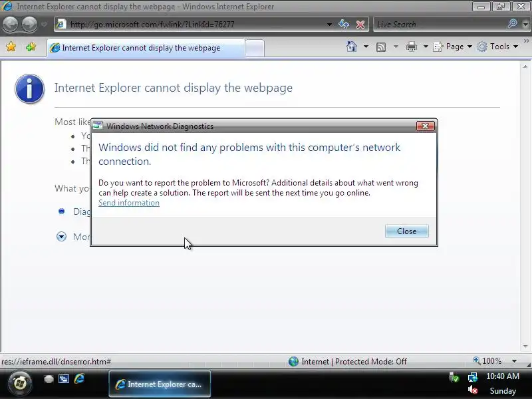Go to the Home page icon
Image resolution: width=532 pixels, height=399 pixels.
352,47
